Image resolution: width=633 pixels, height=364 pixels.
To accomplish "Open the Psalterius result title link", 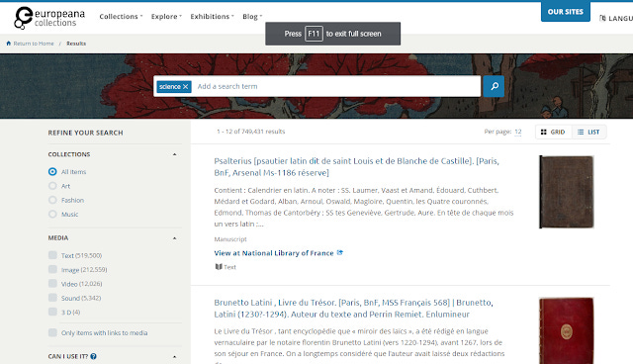I will coord(356,166).
